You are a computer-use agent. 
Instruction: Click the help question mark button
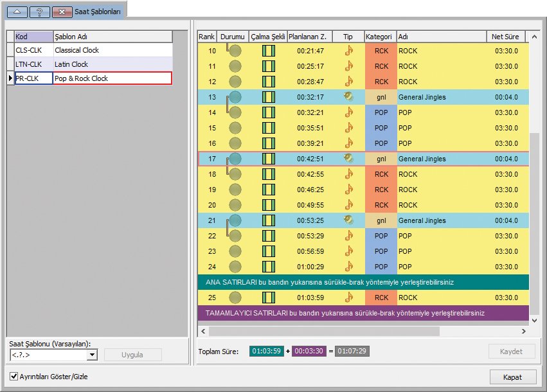click(x=39, y=12)
